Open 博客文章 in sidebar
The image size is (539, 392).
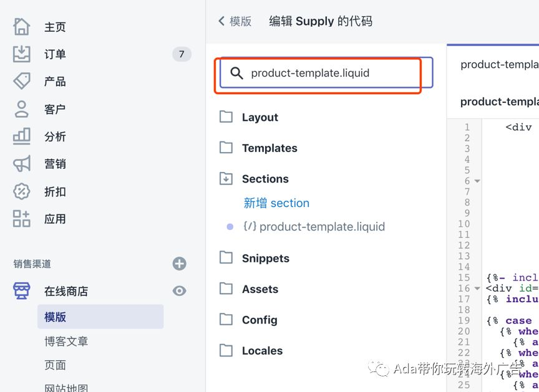coord(66,341)
